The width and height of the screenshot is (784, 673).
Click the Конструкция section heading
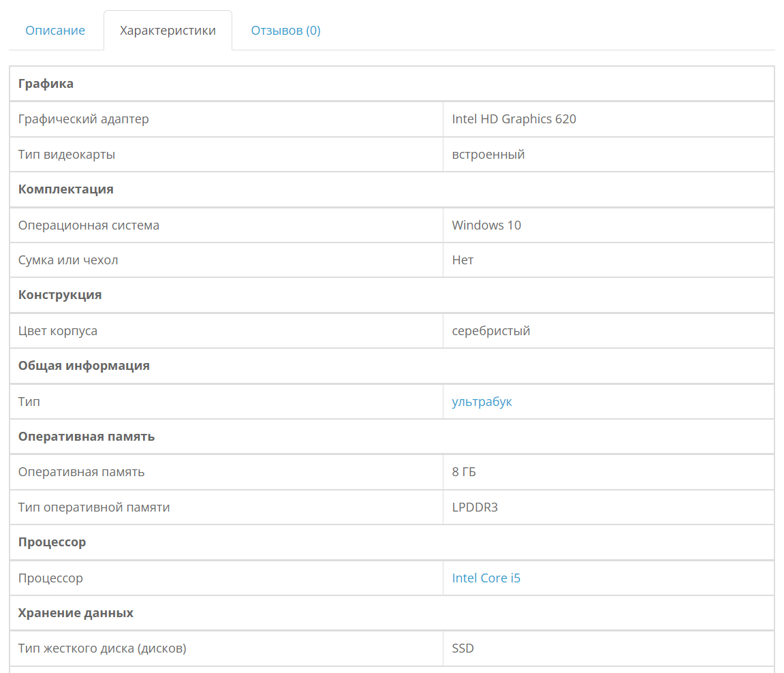point(60,295)
